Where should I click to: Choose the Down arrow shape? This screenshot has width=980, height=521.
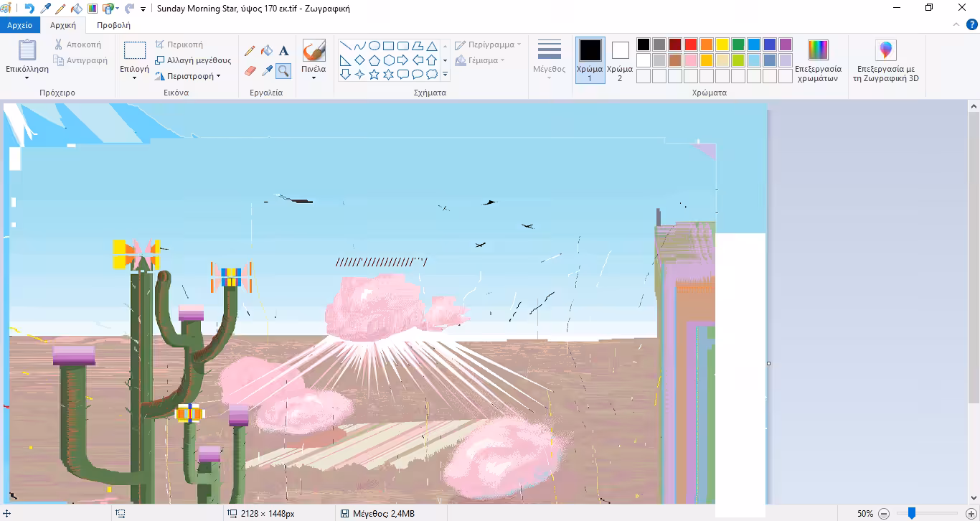(x=345, y=75)
